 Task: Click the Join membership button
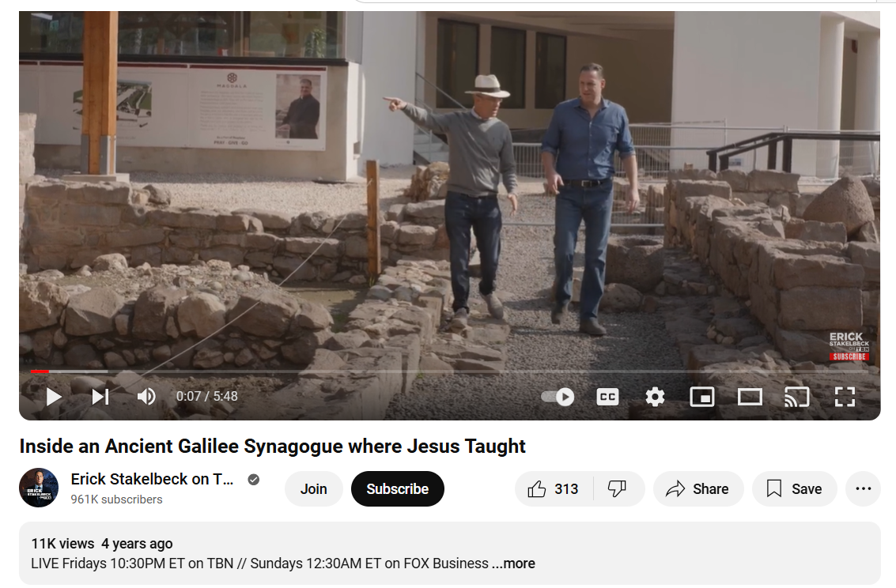tap(314, 488)
